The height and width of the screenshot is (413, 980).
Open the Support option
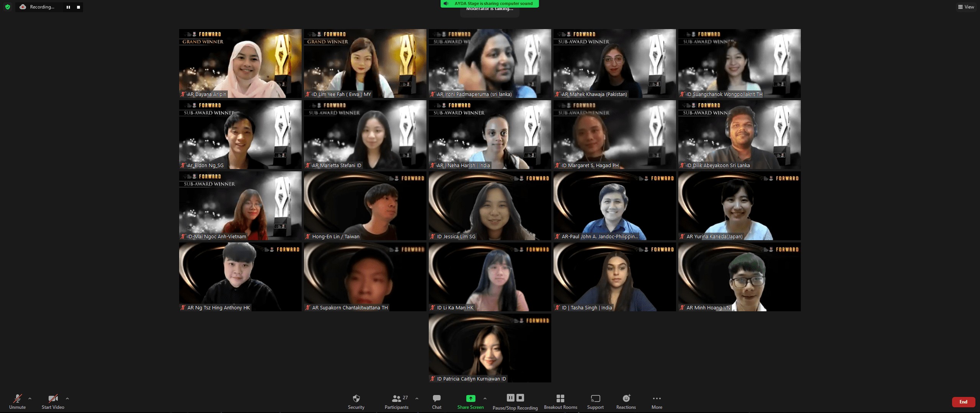coord(595,402)
